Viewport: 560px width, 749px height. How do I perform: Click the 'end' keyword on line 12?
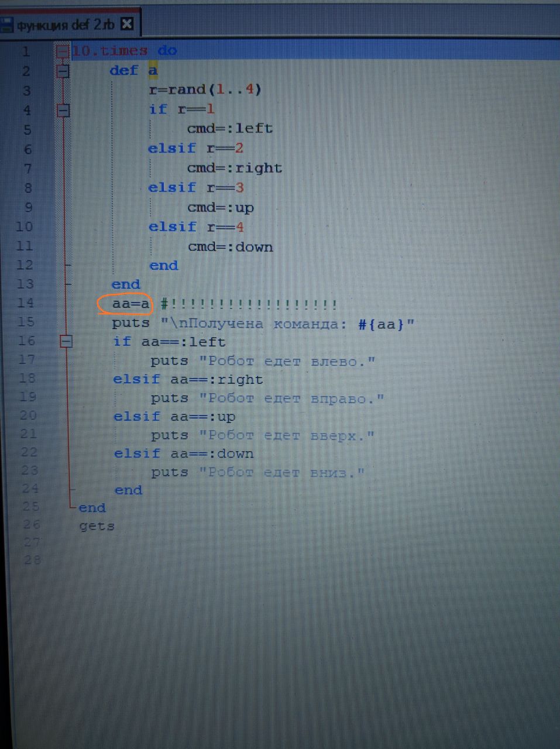pos(164,265)
